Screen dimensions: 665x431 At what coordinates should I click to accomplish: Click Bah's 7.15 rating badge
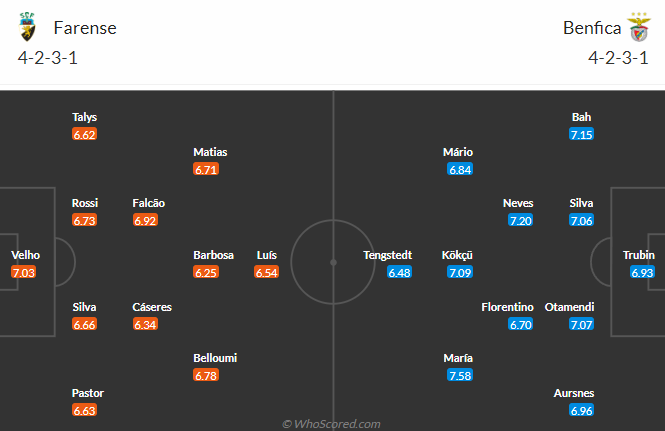[x=581, y=134]
